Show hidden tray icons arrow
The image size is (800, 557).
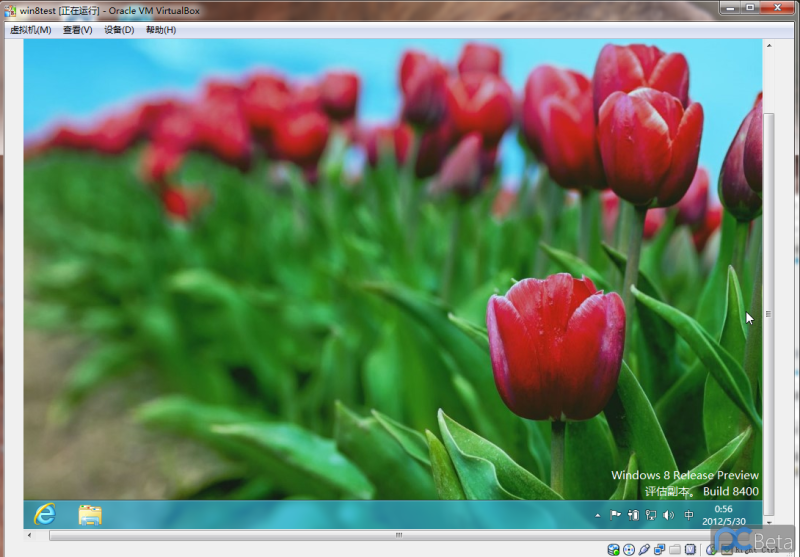(597, 515)
